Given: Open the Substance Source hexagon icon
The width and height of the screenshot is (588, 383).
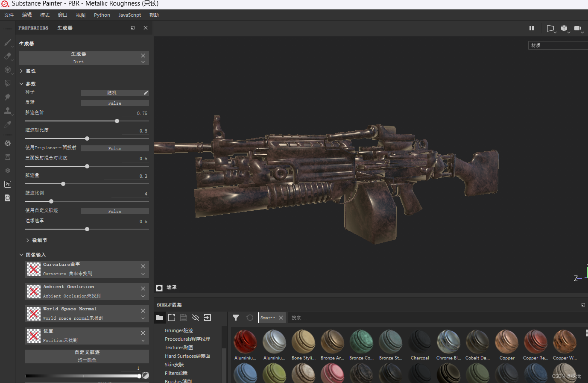Looking at the screenshot, I should point(7,143).
